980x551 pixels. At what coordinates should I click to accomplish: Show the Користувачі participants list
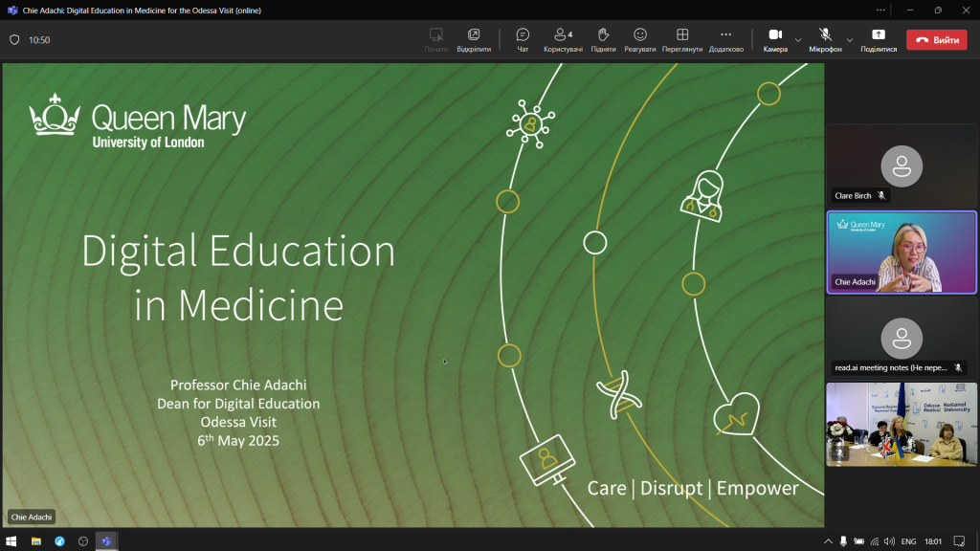coord(563,40)
